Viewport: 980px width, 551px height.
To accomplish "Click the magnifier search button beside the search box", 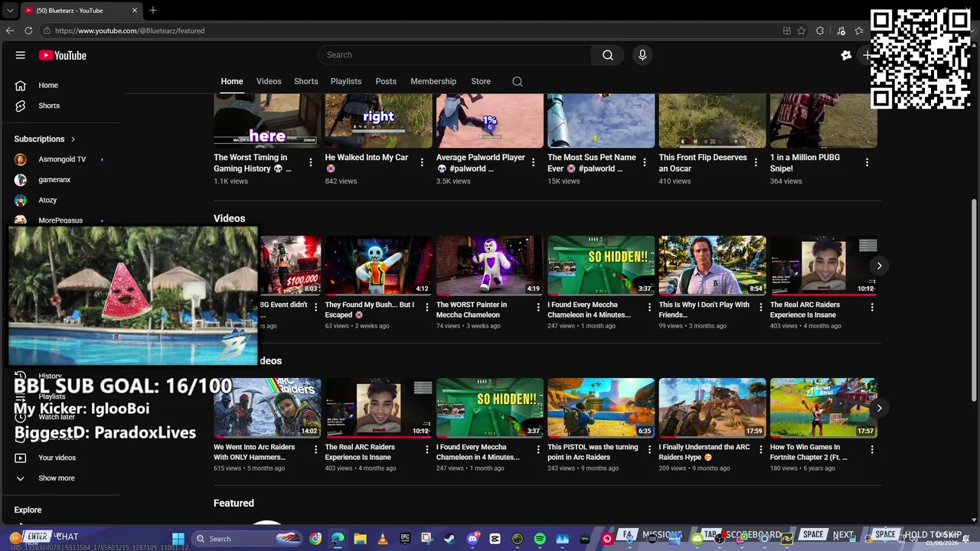I will pyautogui.click(x=608, y=55).
